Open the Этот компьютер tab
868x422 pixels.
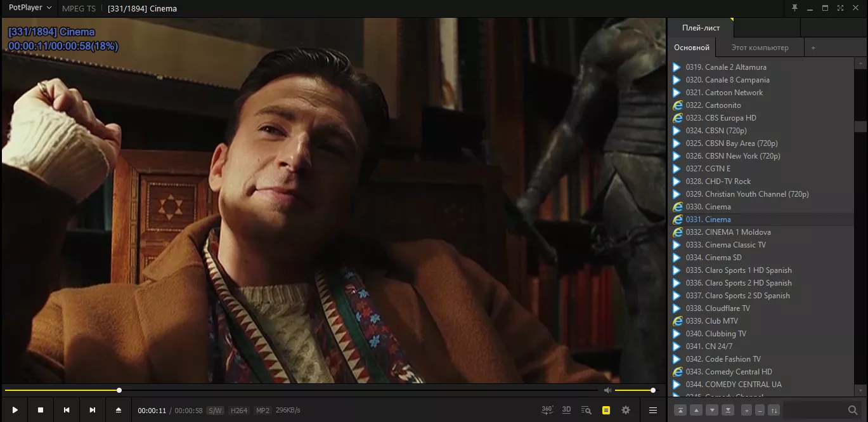760,48
